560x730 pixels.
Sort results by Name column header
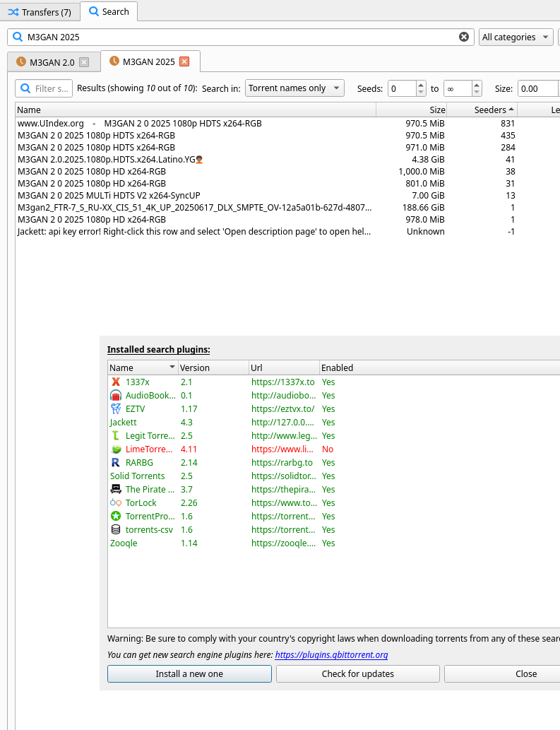click(196, 110)
